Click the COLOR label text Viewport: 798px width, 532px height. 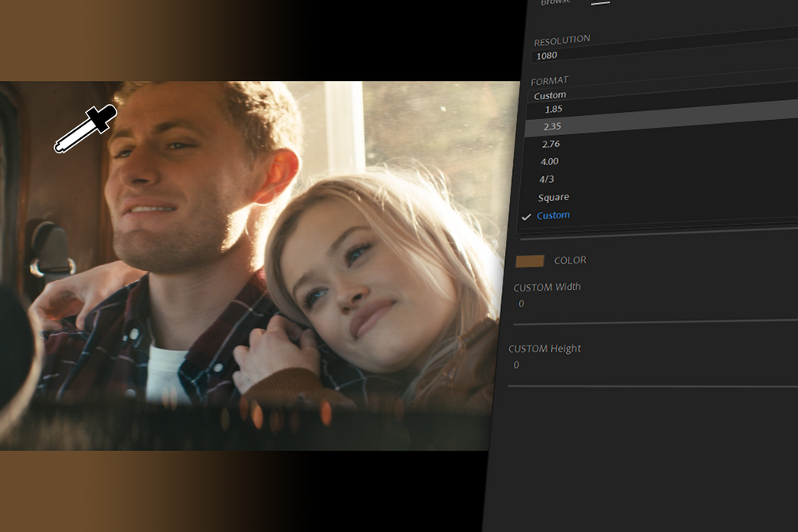point(570,260)
